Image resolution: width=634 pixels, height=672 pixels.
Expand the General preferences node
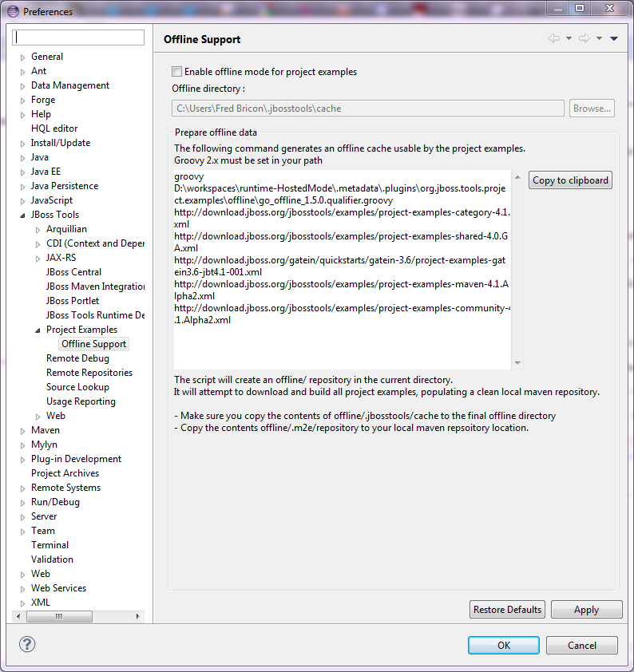pos(22,57)
